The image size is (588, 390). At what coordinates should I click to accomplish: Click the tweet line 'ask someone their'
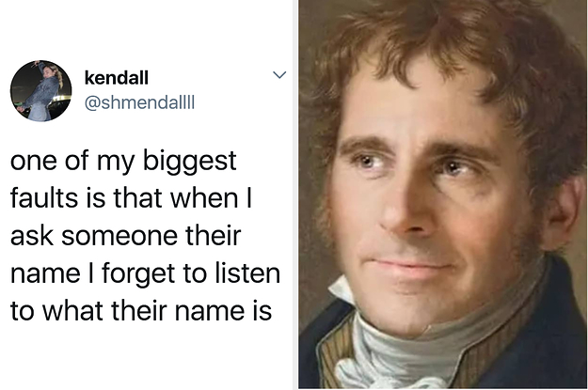[126, 236]
